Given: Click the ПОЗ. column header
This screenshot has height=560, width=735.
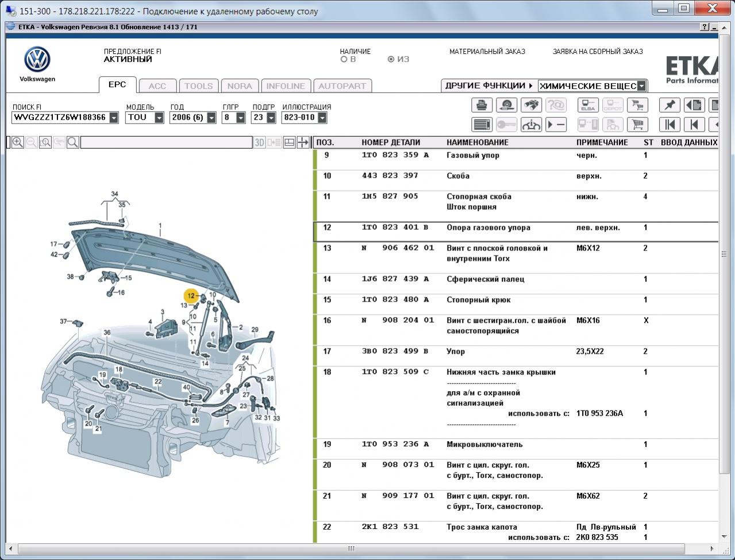Looking at the screenshot, I should pos(325,142).
